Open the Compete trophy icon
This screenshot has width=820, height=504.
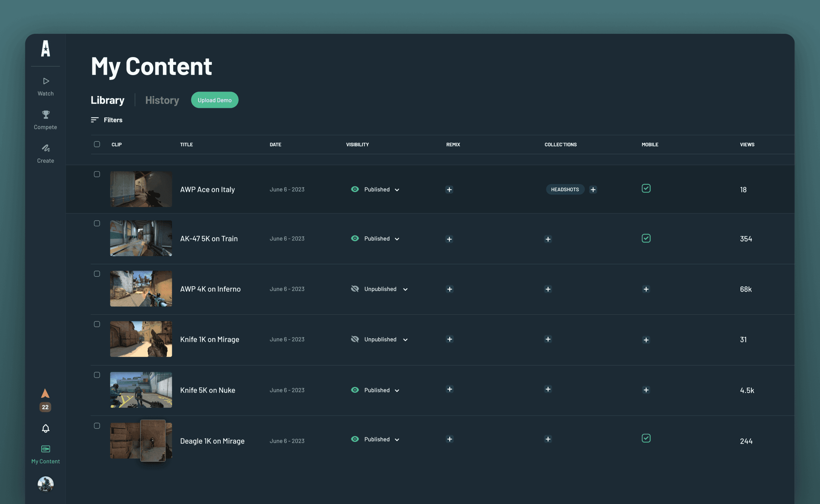(46, 114)
